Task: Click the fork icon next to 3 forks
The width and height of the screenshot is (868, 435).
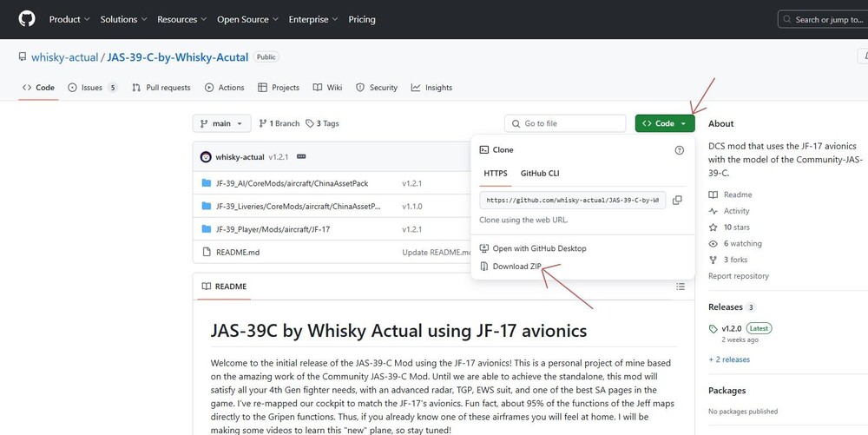Action: [x=713, y=260]
